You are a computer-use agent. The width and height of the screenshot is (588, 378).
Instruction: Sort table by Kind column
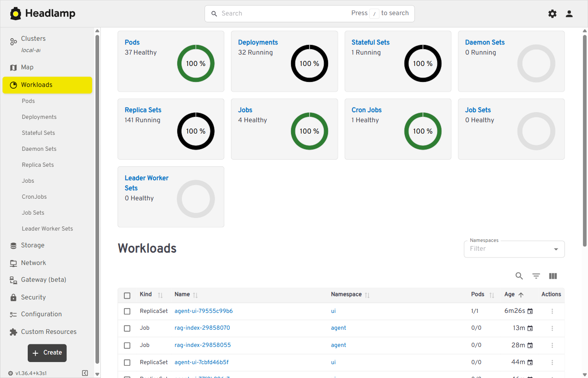[x=160, y=295]
